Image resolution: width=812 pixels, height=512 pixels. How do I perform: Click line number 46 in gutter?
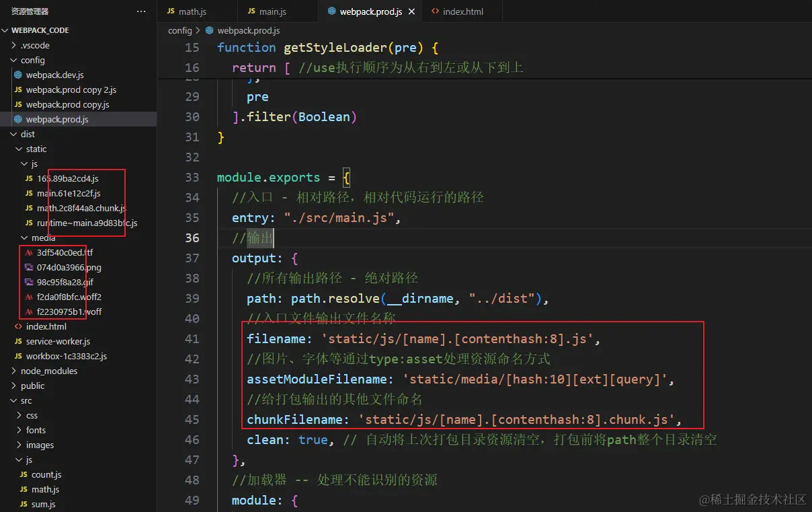(x=192, y=439)
